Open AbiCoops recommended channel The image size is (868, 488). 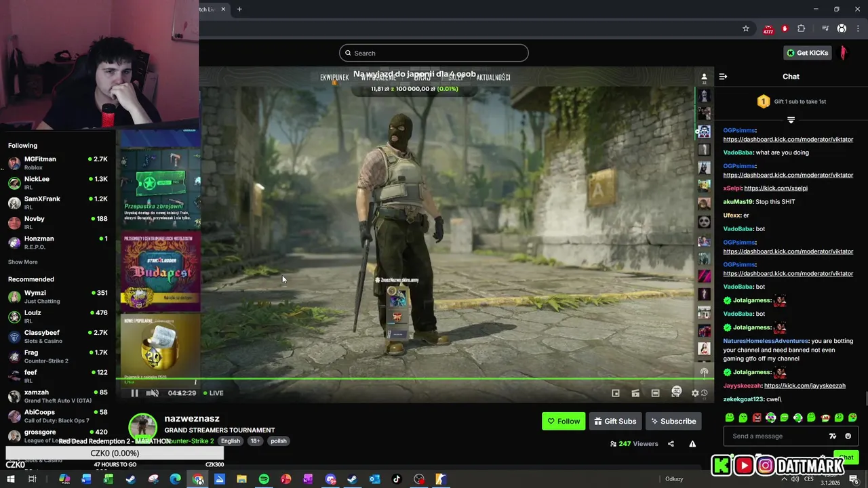pyautogui.click(x=58, y=415)
